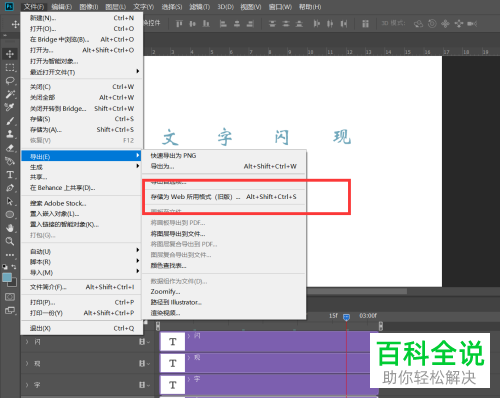Select the Eyedropper tool

tap(10, 107)
